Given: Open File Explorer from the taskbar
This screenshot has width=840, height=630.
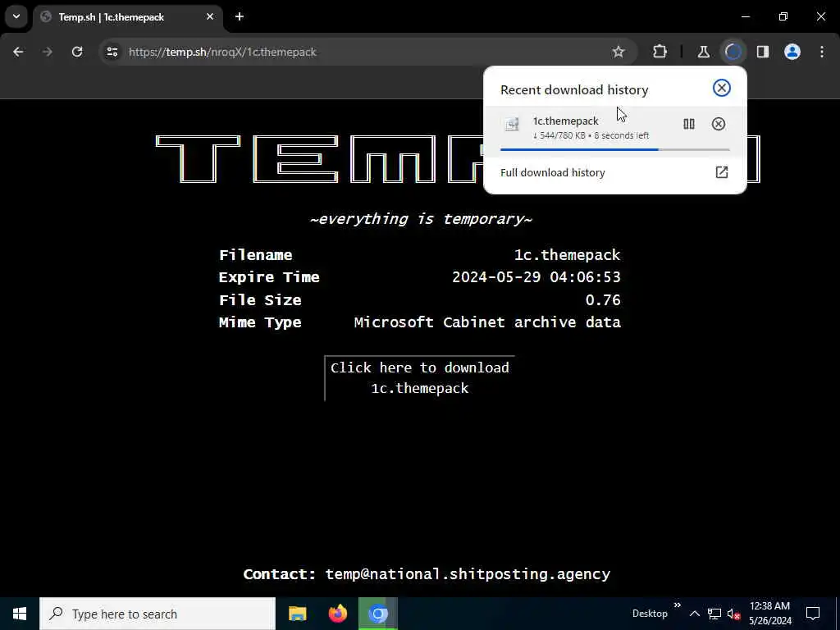Looking at the screenshot, I should (x=297, y=614).
